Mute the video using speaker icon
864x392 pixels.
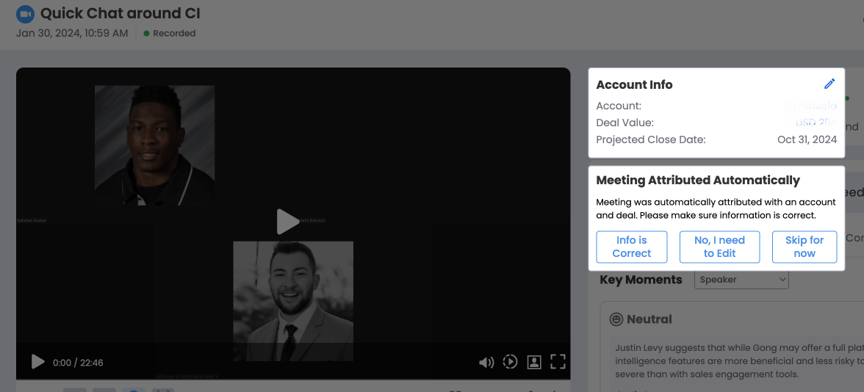[486, 362]
